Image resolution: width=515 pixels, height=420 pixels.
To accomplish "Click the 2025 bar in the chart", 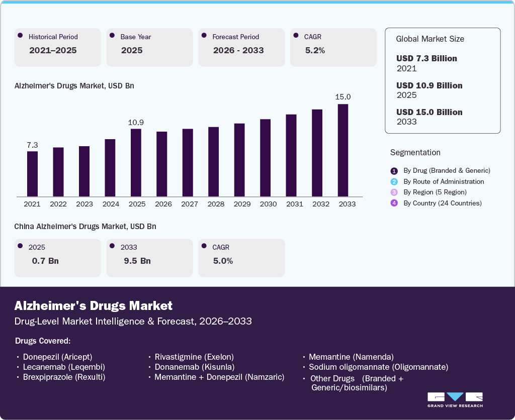I will 136,163.
